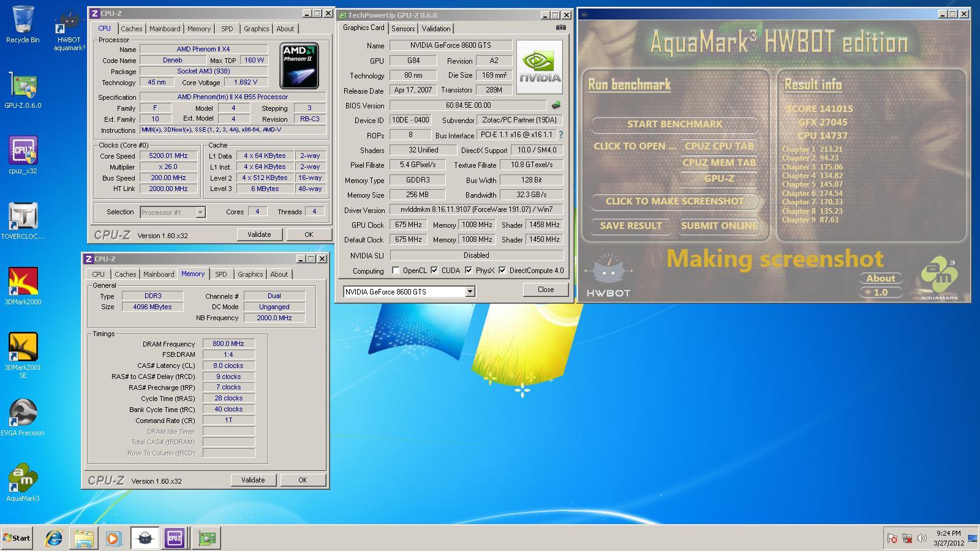Switch to Mainboard tab in top CPU-Z
980x551 pixels.
click(x=165, y=29)
